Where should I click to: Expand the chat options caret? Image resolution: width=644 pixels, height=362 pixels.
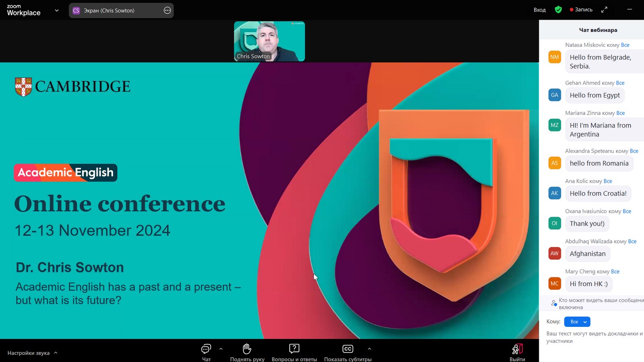click(221, 349)
